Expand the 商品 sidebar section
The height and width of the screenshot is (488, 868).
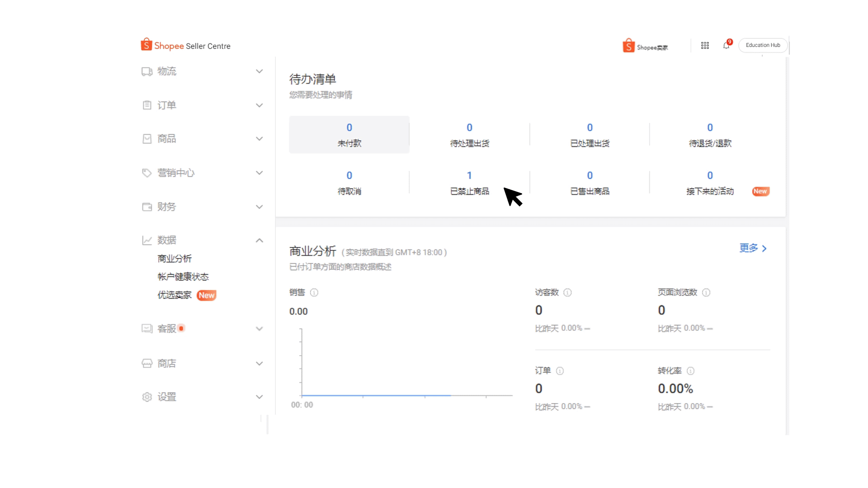[259, 139]
